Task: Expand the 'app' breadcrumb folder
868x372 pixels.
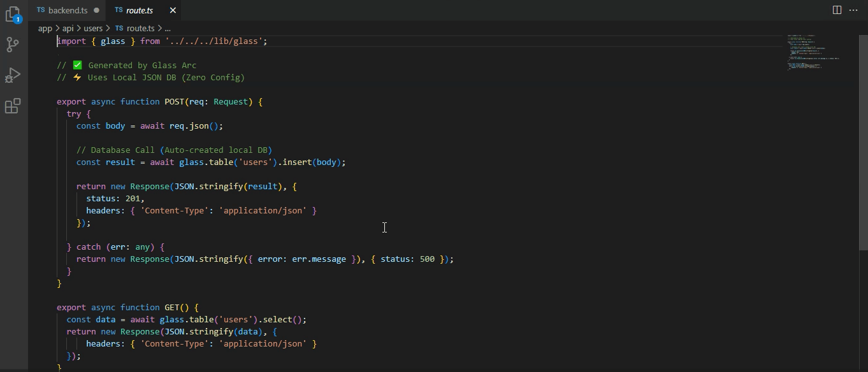Action: 45,28
